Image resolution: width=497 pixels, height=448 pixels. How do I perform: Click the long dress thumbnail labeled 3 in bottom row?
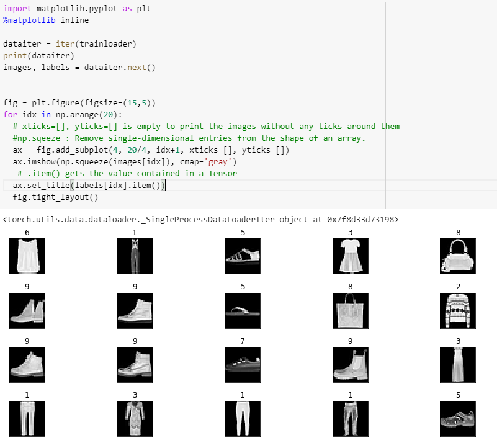(x=135, y=419)
